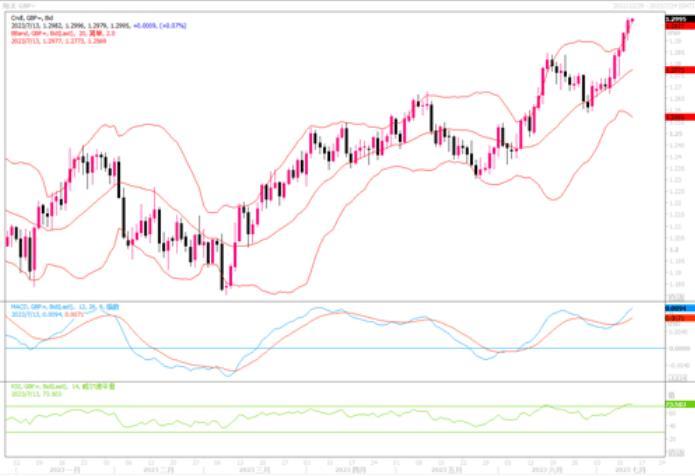This screenshot has height=476, width=695.
Task: Click the blue MACD value tag on axis
Action: (675, 309)
